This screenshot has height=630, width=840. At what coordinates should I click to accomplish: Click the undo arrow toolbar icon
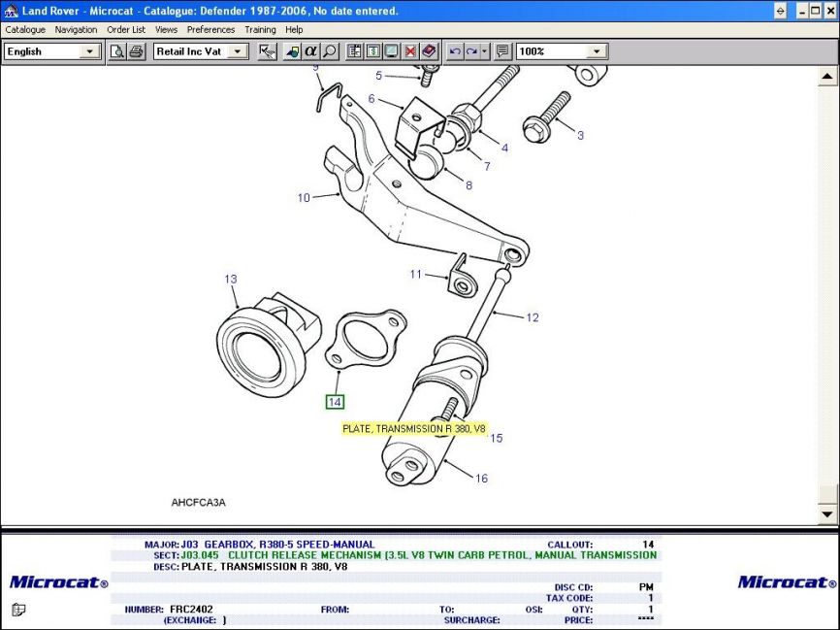click(x=455, y=51)
